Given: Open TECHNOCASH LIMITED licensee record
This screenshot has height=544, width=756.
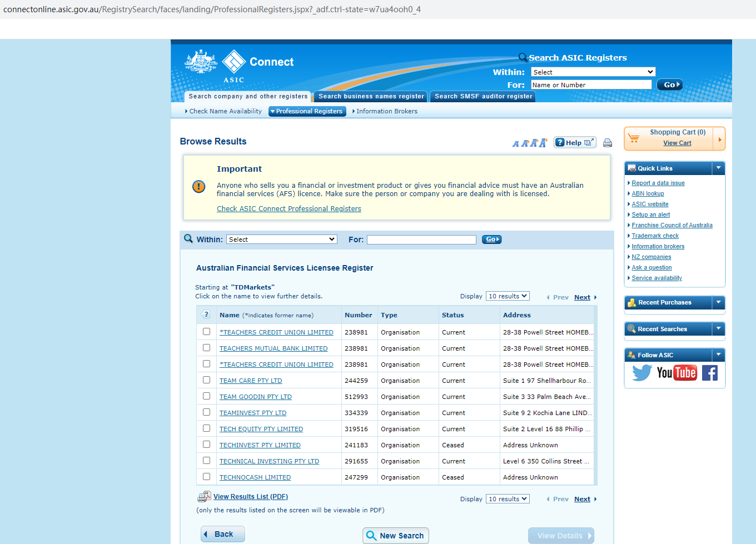Looking at the screenshot, I should pos(255,477).
